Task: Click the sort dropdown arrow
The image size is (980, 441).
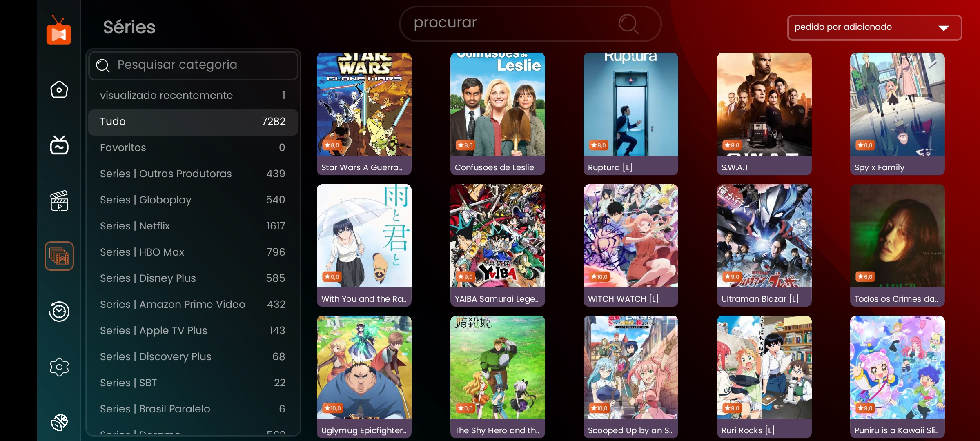Action: click(x=944, y=28)
